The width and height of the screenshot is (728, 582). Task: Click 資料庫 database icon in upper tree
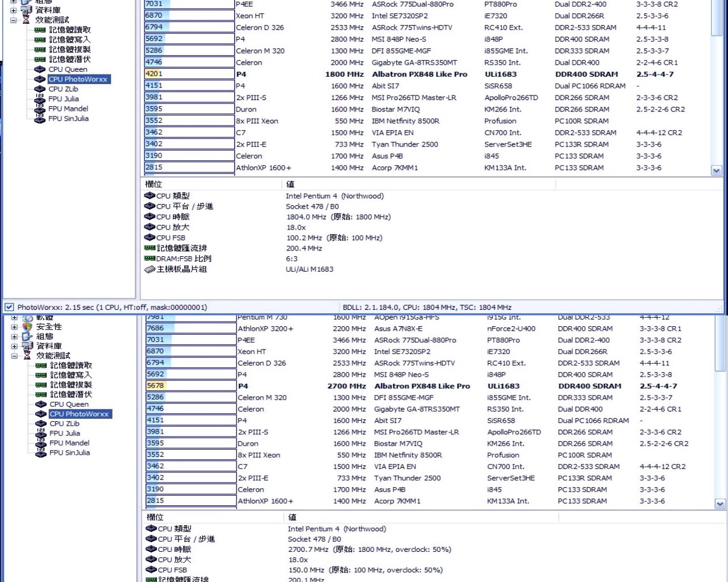coord(26,10)
